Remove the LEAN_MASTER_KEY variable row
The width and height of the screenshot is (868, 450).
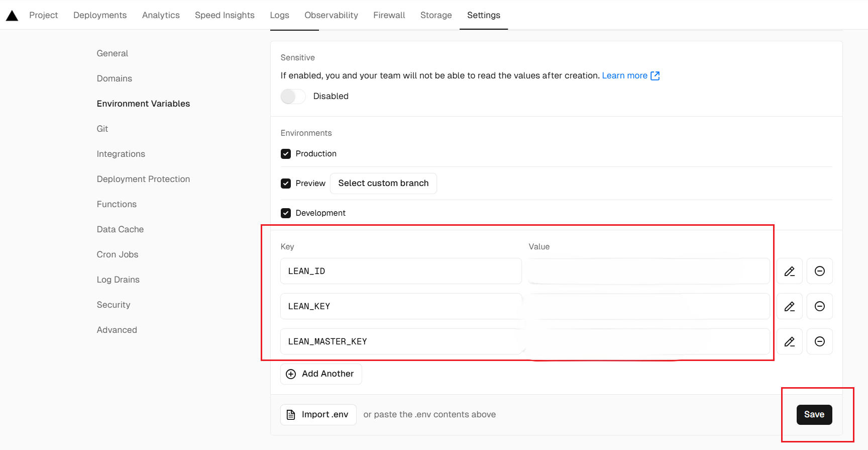click(x=819, y=342)
